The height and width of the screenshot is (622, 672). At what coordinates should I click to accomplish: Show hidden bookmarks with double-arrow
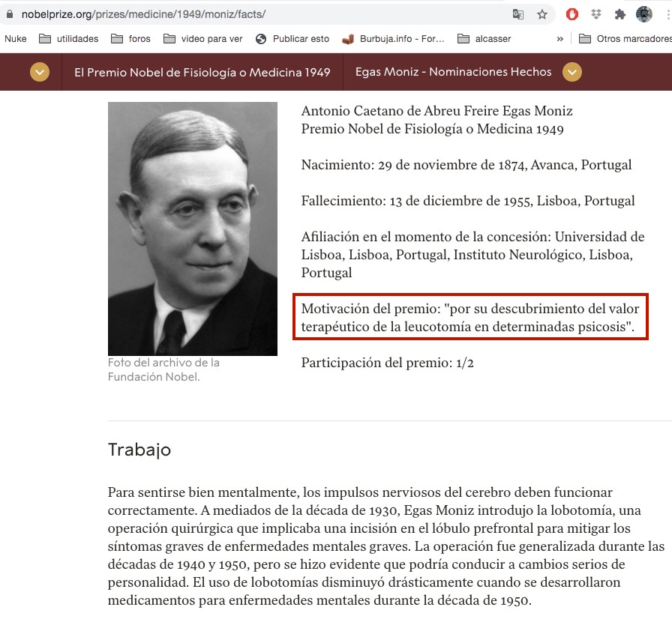pos(559,39)
